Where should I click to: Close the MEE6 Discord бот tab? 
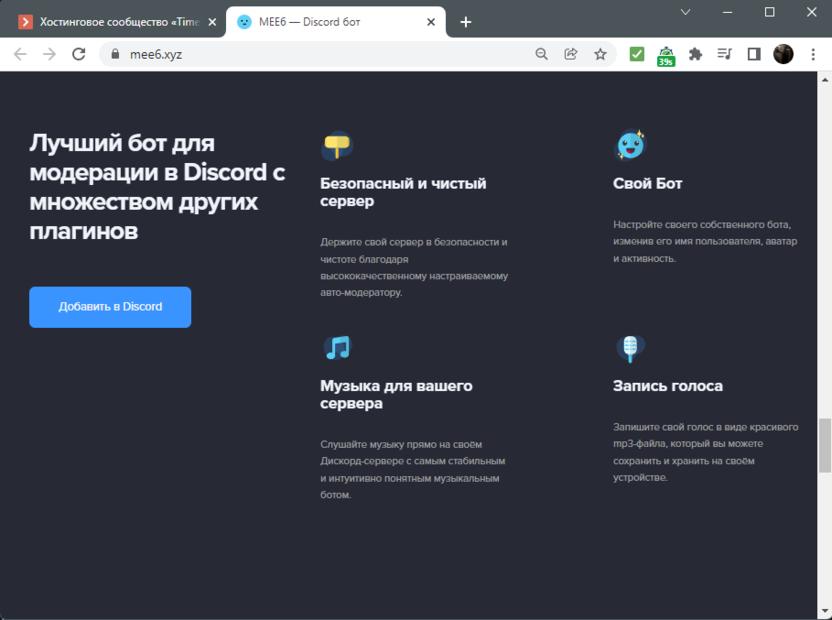coord(431,22)
